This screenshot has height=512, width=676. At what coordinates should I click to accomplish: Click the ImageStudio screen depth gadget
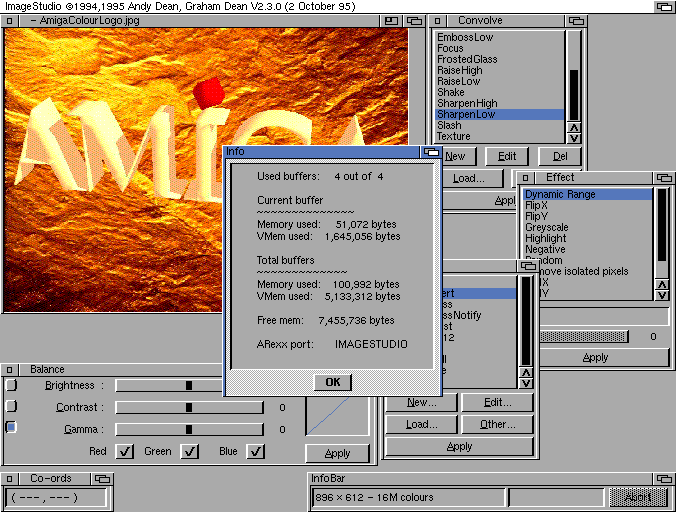click(x=664, y=6)
